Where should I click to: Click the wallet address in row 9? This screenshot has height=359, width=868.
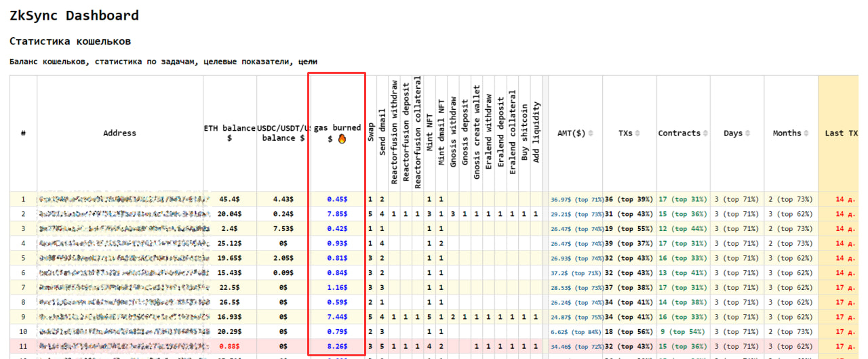124,316
